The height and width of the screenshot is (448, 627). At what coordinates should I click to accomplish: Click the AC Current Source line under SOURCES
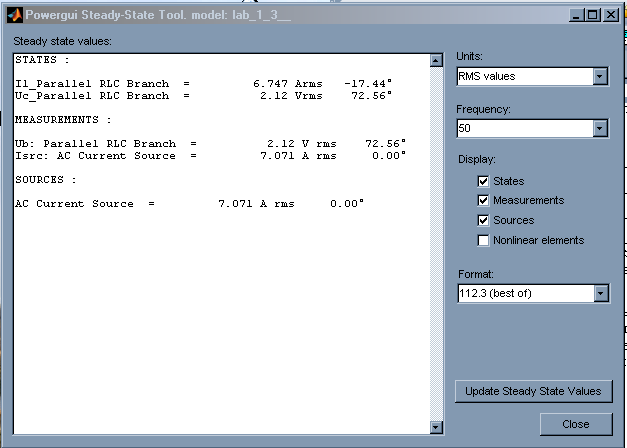(x=189, y=204)
